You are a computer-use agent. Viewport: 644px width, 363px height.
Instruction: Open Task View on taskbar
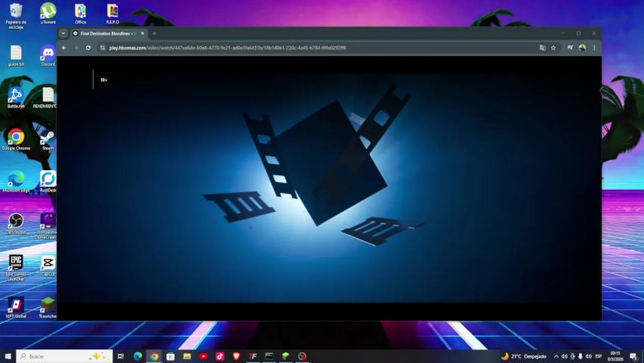click(121, 356)
